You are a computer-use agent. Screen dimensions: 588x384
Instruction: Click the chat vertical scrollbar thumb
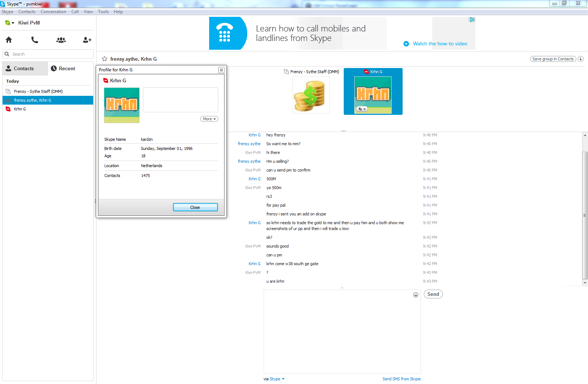click(x=585, y=215)
